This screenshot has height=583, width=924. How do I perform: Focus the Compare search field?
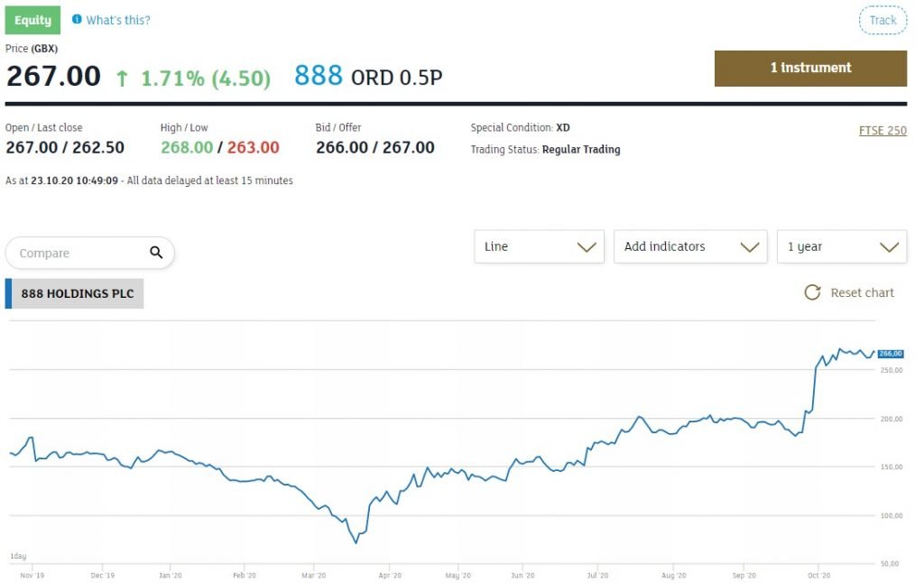coord(77,254)
